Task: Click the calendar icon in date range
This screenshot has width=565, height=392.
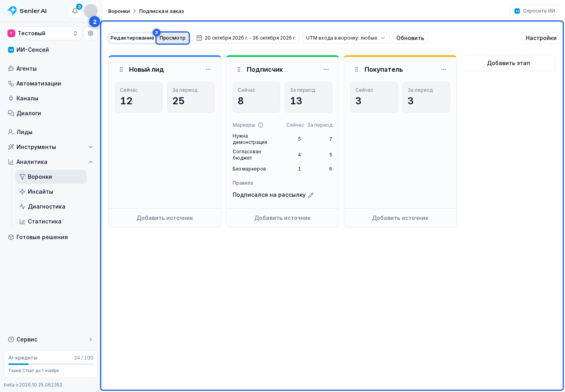Action: [x=199, y=38]
